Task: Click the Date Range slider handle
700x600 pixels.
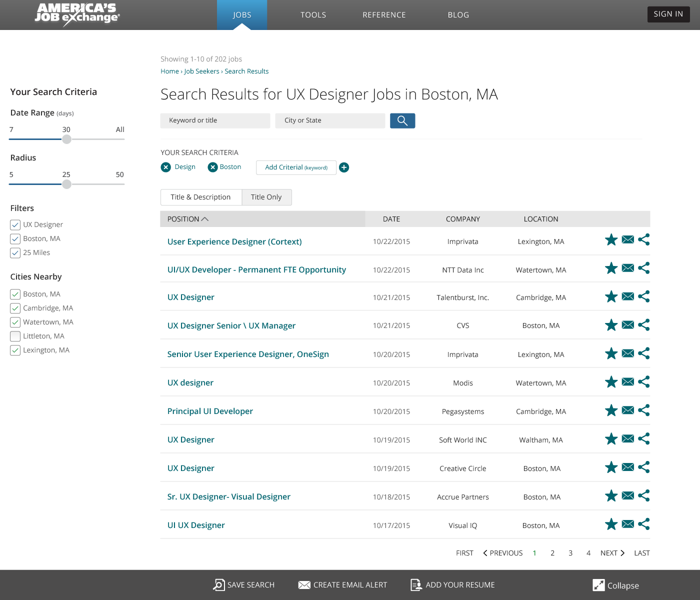Action: [66, 139]
